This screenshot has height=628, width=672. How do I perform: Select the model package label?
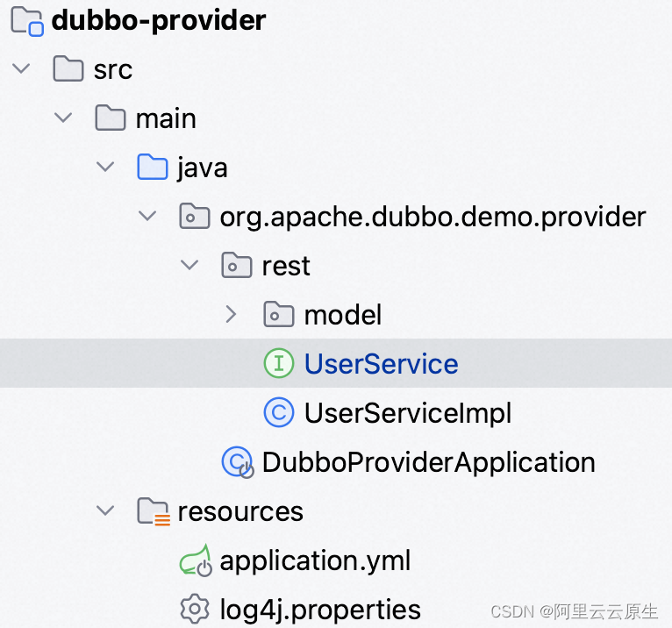pyautogui.click(x=342, y=315)
